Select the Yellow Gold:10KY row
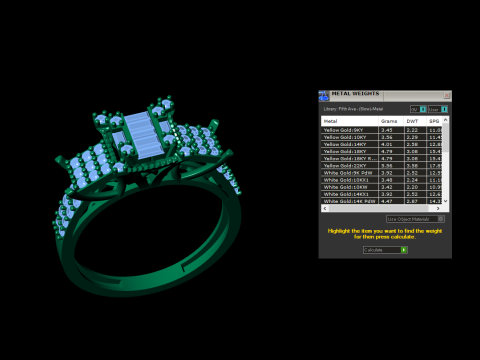Image resolution: width=480 pixels, height=360 pixels. coord(382,137)
